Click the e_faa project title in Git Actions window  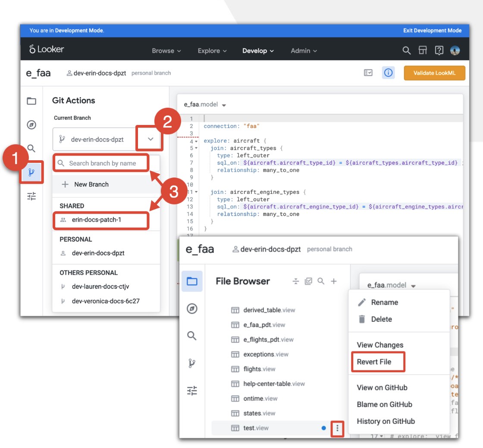click(38, 73)
